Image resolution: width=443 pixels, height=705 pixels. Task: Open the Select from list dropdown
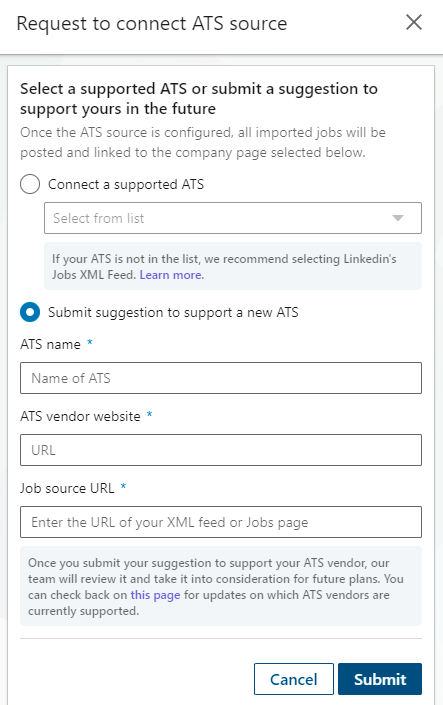pyautogui.click(x=233, y=218)
